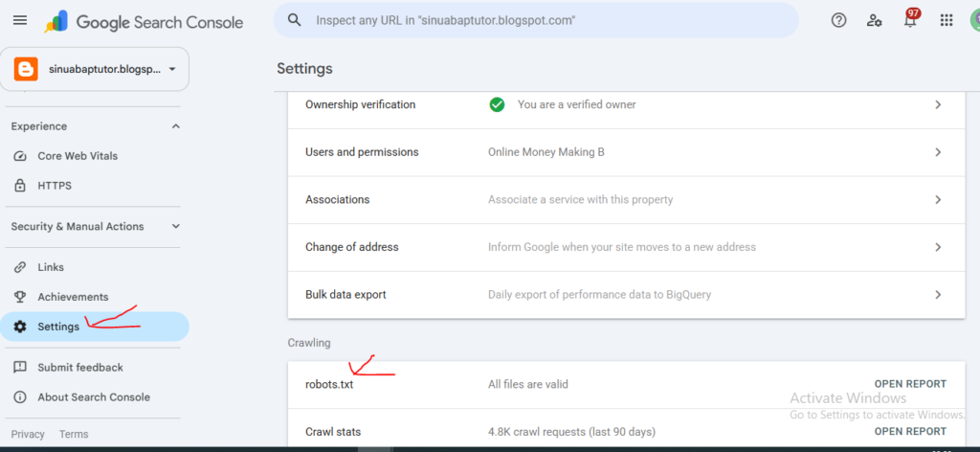Click "Associate a service with this property"
Viewport: 980px width, 452px height.
581,200
